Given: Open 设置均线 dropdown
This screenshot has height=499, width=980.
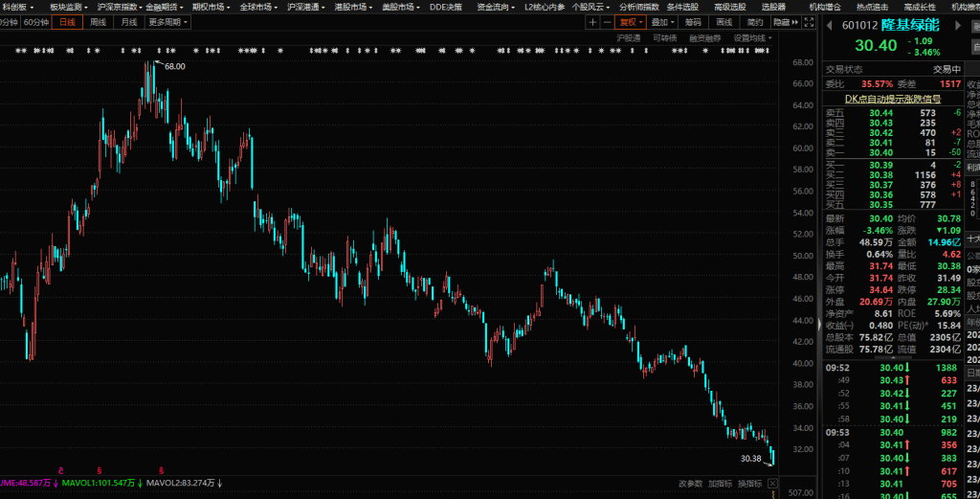Looking at the screenshot, I should [752, 38].
